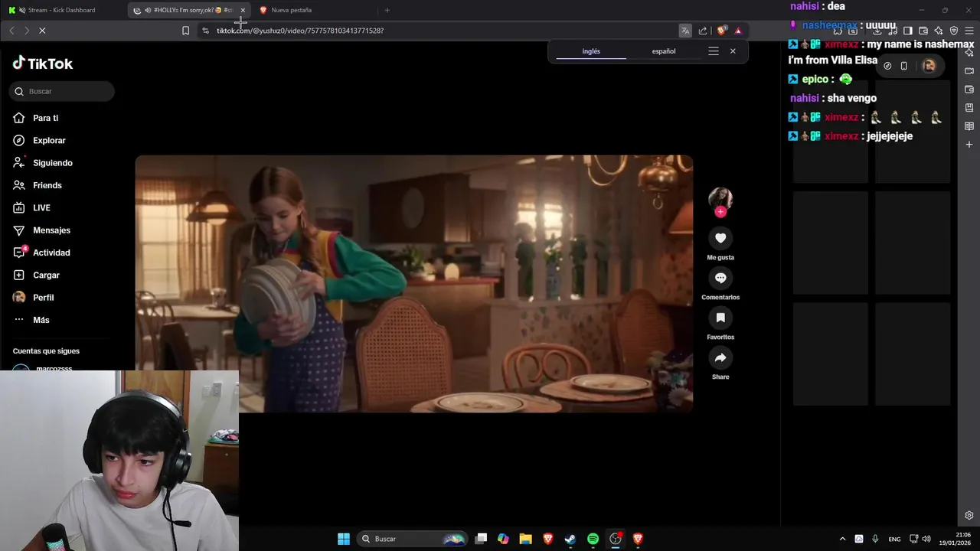
Task: Open Spotify from taskbar
Action: (x=593, y=539)
